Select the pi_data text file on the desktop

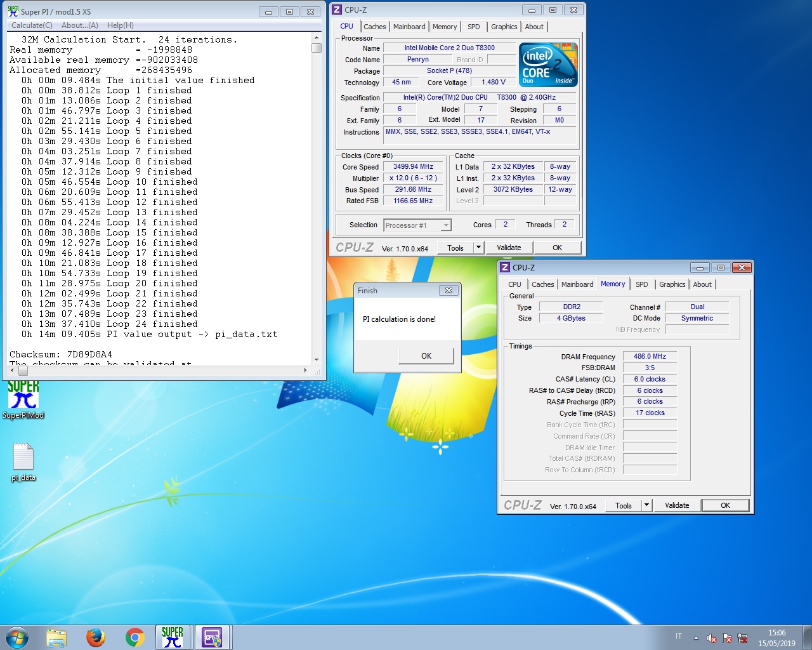(23, 462)
